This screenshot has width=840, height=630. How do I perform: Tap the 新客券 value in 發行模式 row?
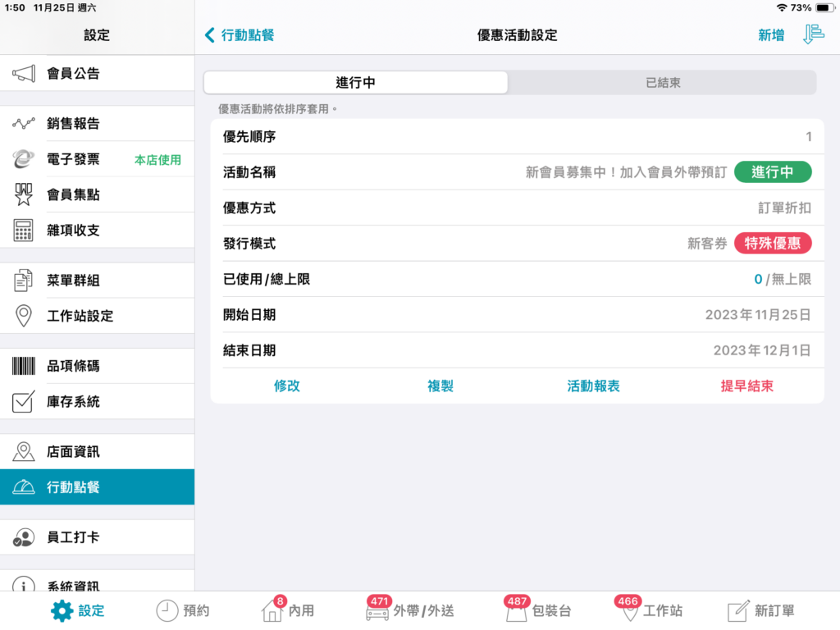pyautogui.click(x=707, y=243)
